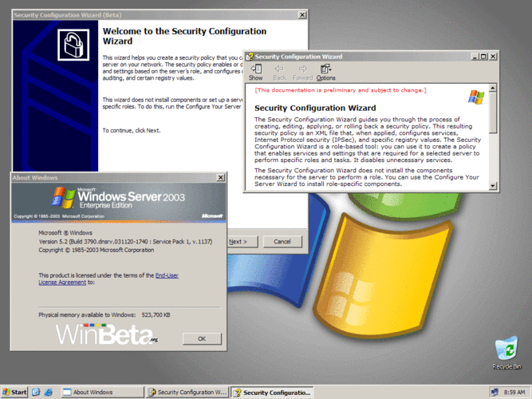This screenshot has width=532, height=399.
Task: Close the Security Configuration Wizard (Beta) window
Action: pos(302,14)
